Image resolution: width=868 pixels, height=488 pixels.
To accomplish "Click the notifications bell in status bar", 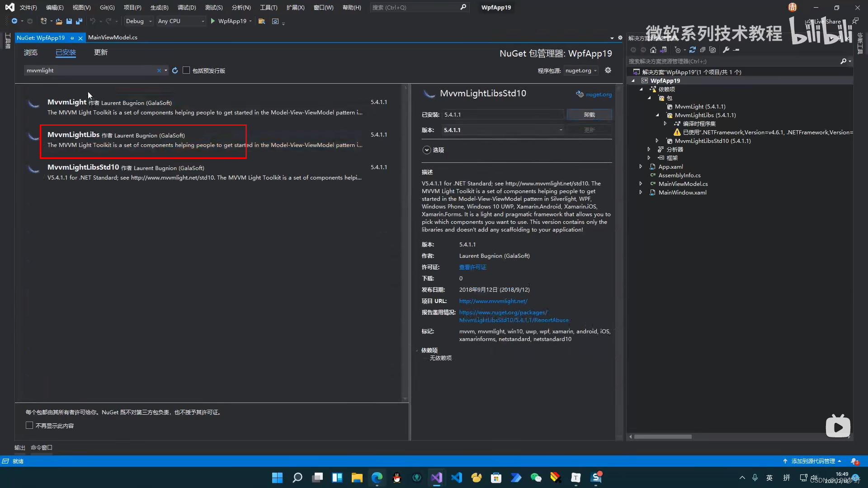I will pyautogui.click(x=854, y=461).
